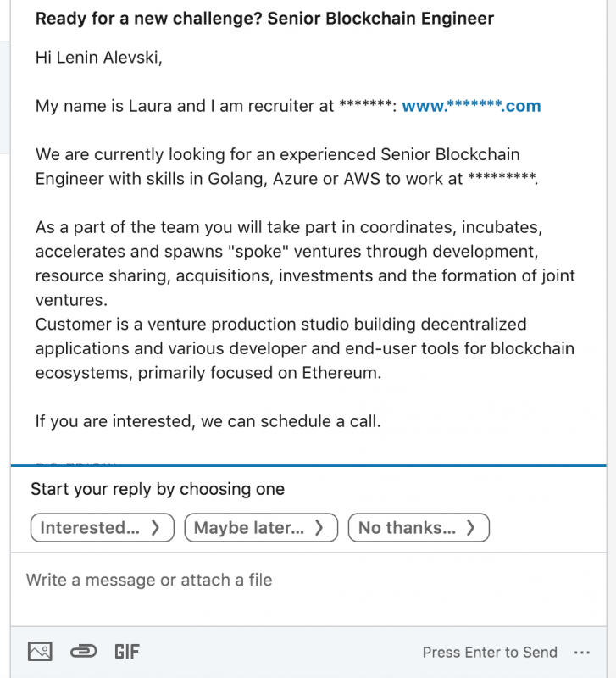Expand the chevron on the Interested reply
The height and width of the screenshot is (678, 616).
pyautogui.click(x=155, y=528)
